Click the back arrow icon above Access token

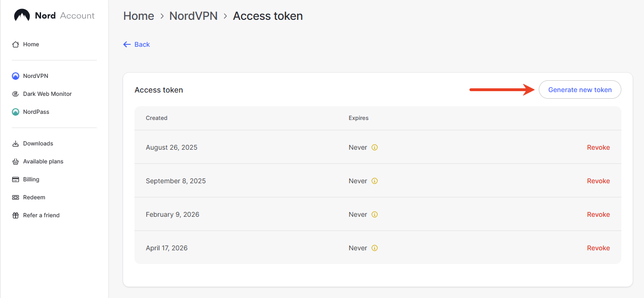(x=126, y=44)
